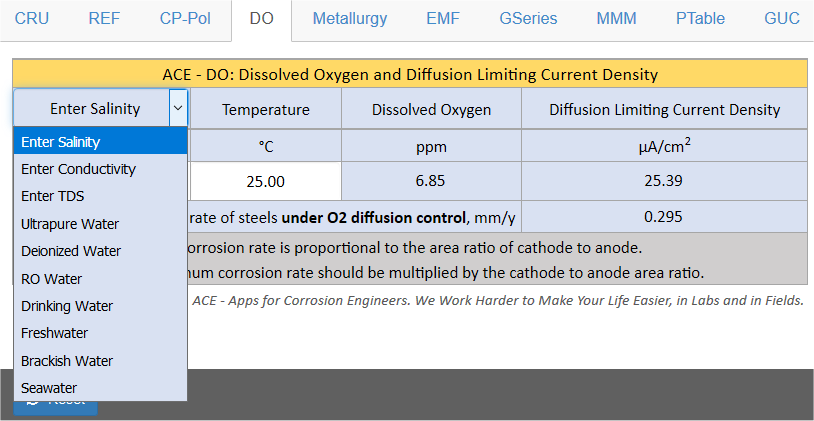Select Deionized Water option
Viewport: 814px width, 421px height.
pos(71,251)
